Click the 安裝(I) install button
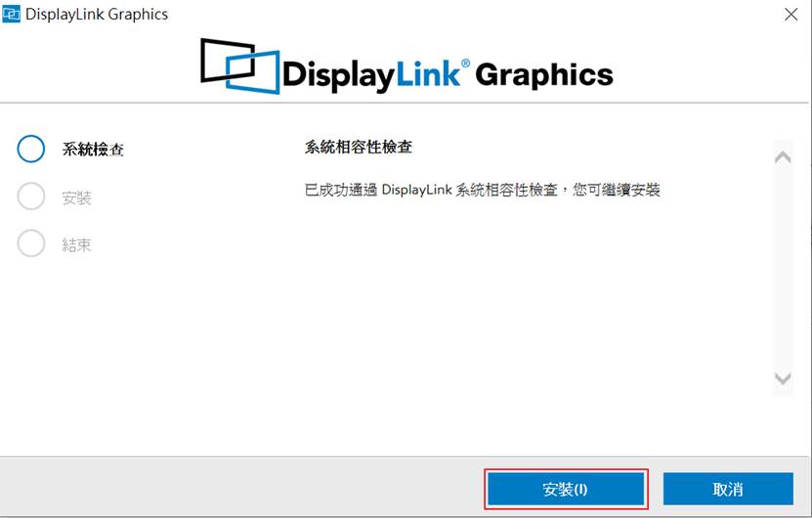812x518 pixels. click(566, 489)
